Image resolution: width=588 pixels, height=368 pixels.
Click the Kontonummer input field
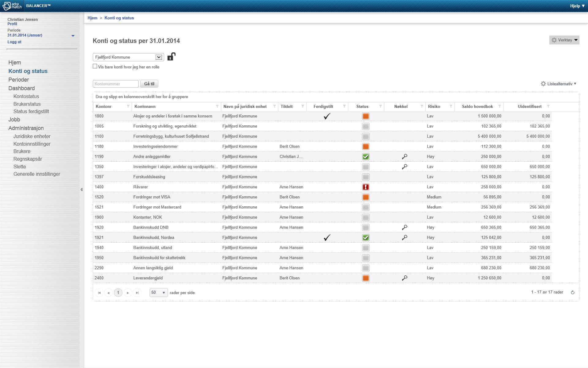[x=116, y=84]
